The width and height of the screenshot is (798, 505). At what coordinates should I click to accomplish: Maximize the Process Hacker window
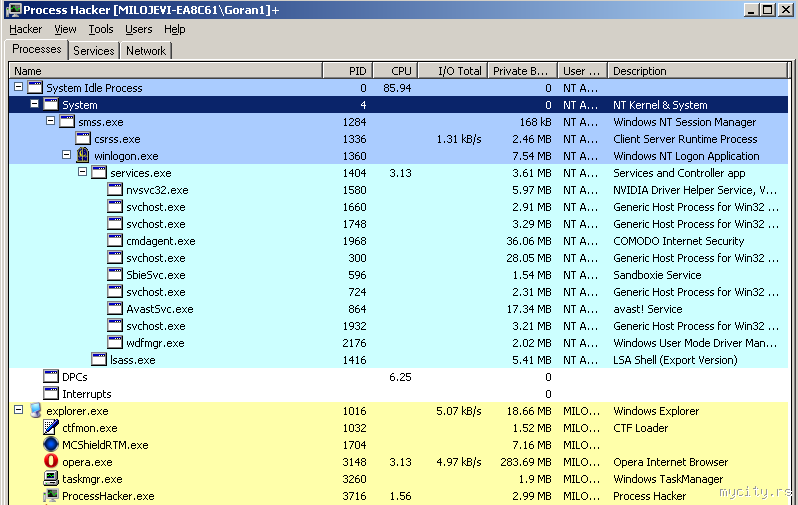pos(768,10)
